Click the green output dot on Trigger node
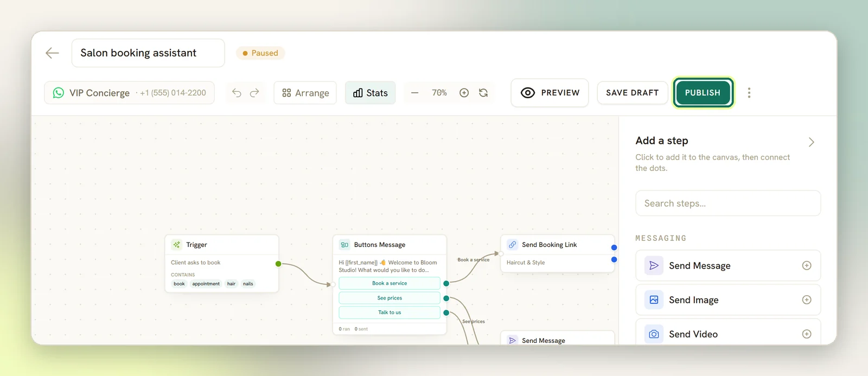The width and height of the screenshot is (868, 376). 278,264
